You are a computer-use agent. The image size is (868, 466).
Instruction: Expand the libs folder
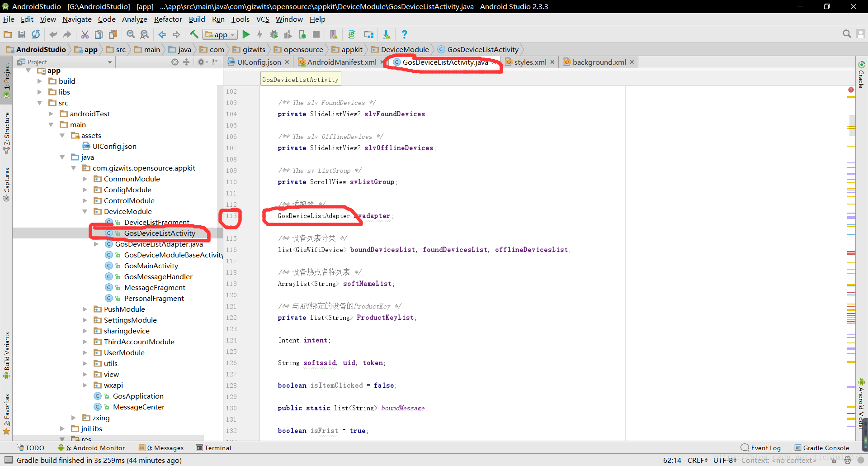point(40,92)
